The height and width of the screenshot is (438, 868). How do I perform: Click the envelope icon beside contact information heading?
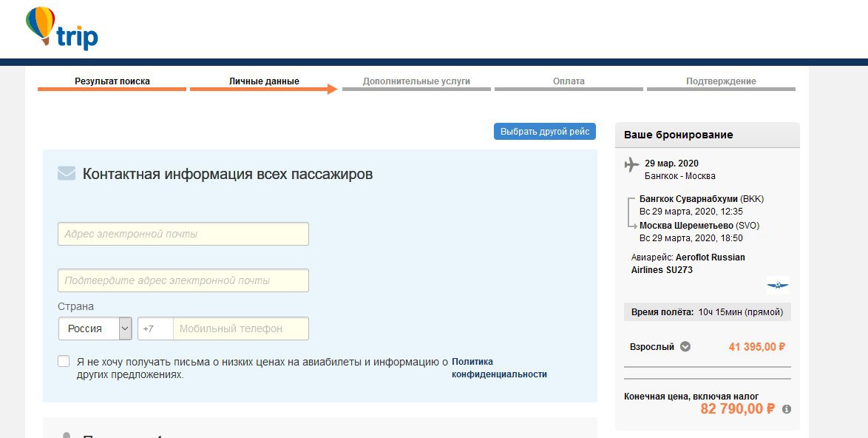(x=67, y=173)
